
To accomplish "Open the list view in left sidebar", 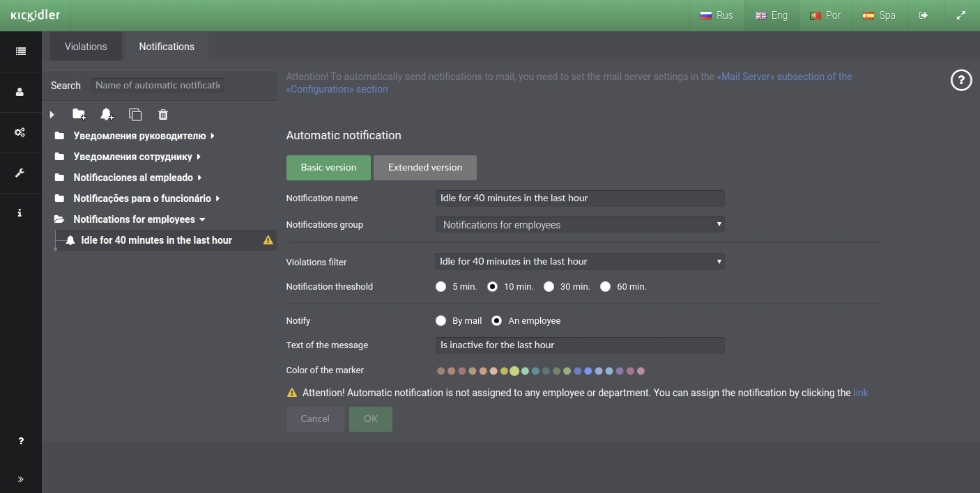I will click(x=20, y=51).
